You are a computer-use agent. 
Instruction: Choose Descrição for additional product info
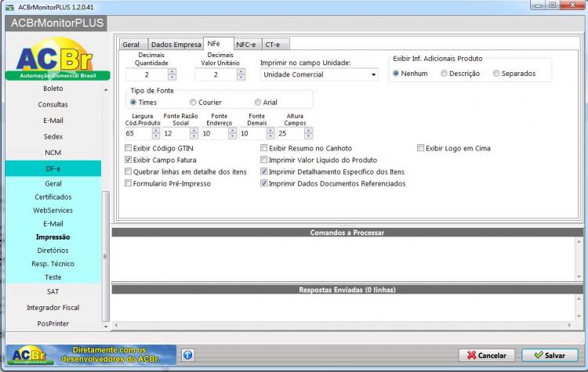[x=444, y=74]
